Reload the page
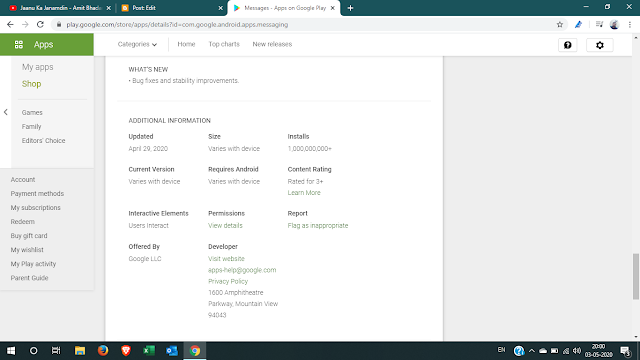640x360 pixels. (40, 24)
